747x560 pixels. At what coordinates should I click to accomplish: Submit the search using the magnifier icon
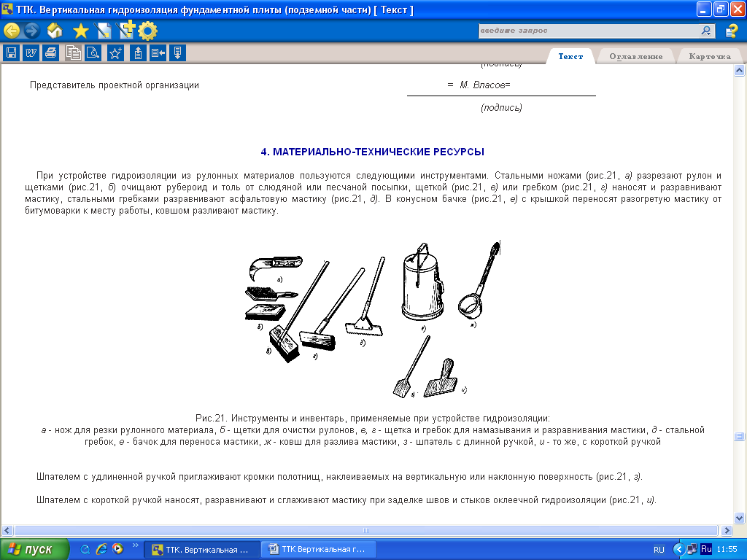pos(706,31)
